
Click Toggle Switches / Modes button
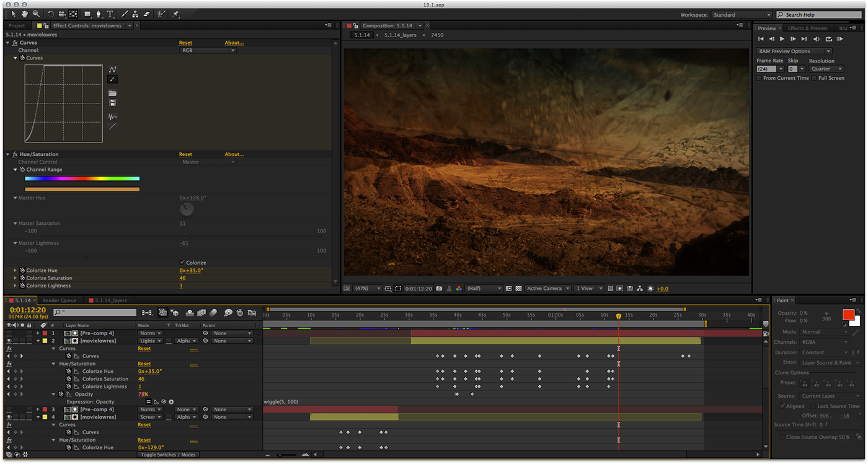click(168, 455)
